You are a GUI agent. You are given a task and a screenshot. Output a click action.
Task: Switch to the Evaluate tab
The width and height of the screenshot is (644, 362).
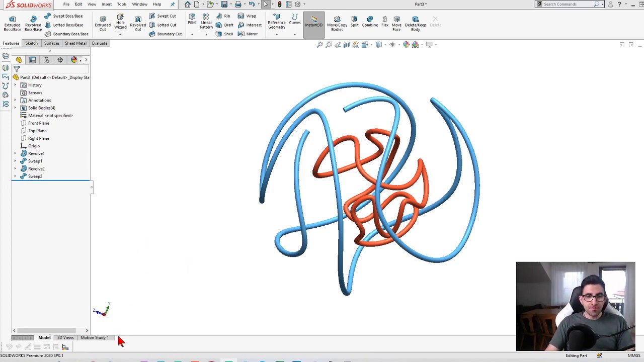100,43
